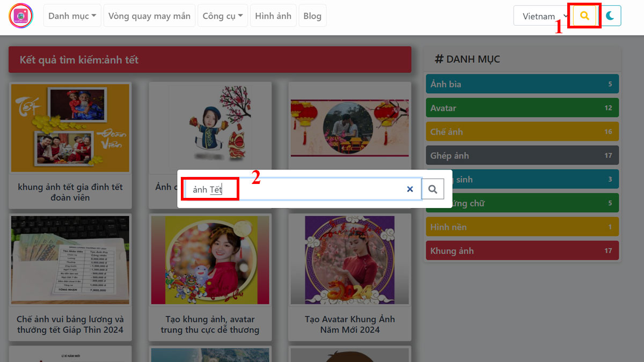The width and height of the screenshot is (644, 362).
Task: Select the Khung ảnh category
Action: coord(522,250)
